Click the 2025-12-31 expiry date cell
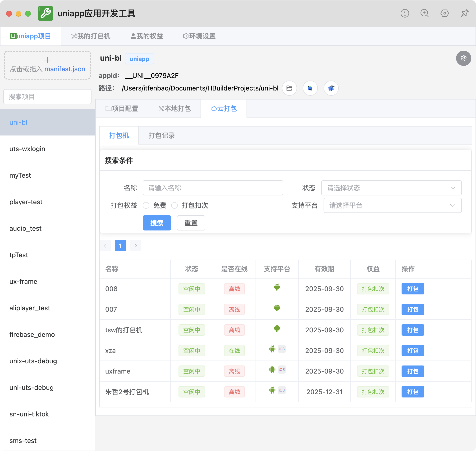Viewport: 476px width, 451px height. coord(324,392)
